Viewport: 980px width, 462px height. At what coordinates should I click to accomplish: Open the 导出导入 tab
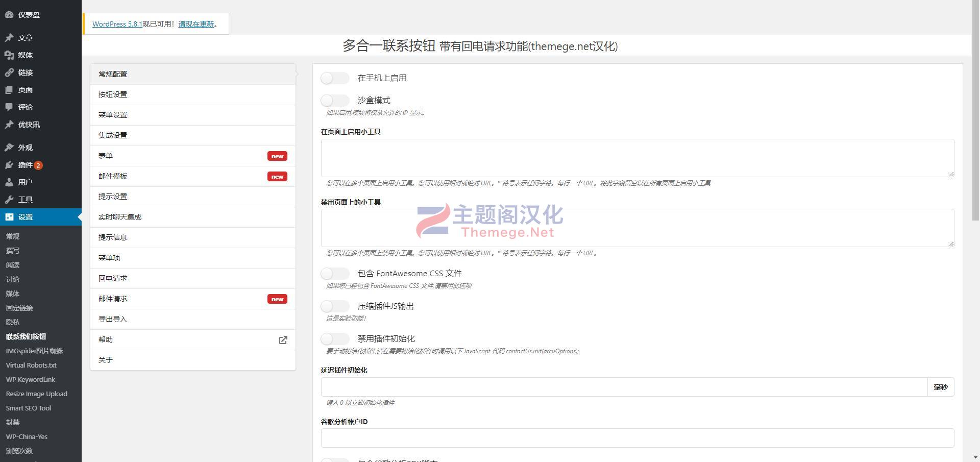click(x=193, y=319)
